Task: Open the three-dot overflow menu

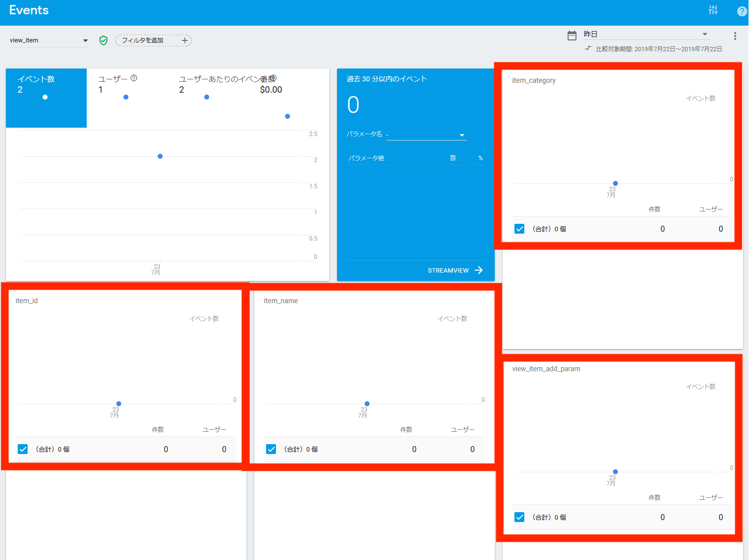Action: click(x=735, y=36)
